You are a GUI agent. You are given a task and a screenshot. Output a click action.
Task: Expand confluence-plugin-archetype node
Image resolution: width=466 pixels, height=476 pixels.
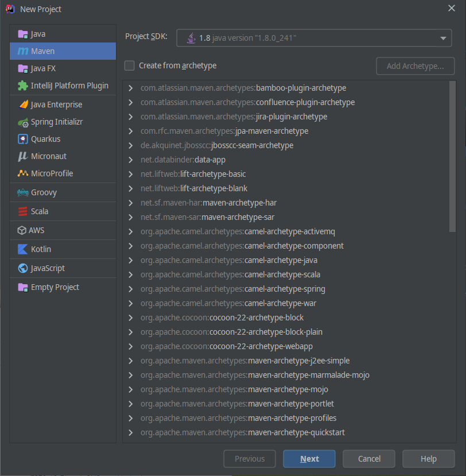point(130,102)
